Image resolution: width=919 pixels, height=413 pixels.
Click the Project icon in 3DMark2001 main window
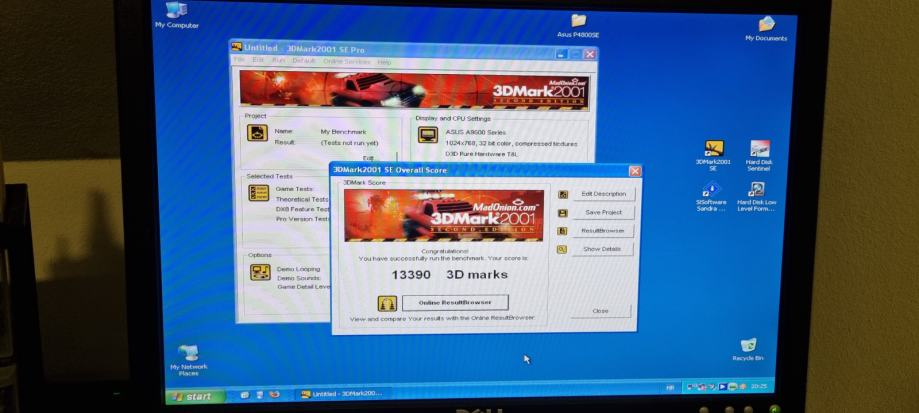257,132
